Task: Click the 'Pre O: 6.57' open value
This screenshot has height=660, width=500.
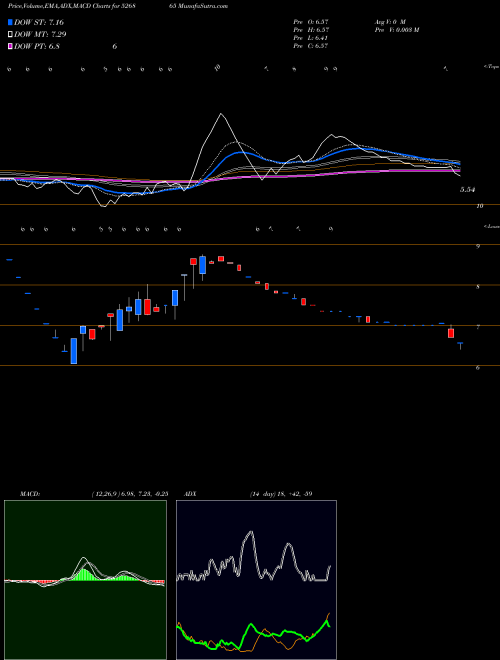Action: pos(311,21)
